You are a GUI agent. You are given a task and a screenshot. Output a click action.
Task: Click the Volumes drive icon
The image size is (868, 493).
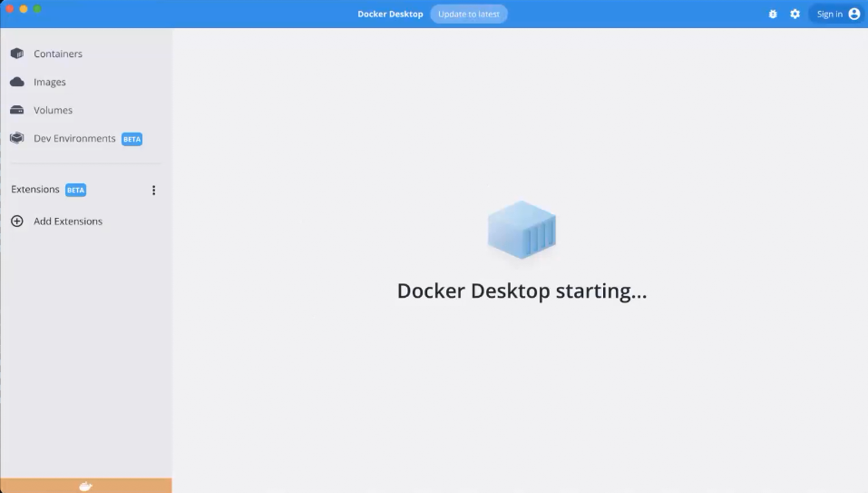(x=16, y=110)
